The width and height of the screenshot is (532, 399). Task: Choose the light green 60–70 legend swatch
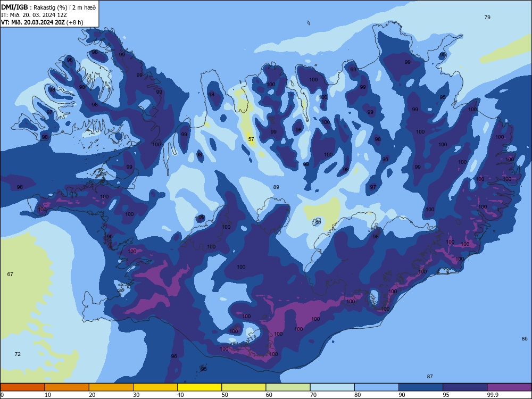point(288,387)
